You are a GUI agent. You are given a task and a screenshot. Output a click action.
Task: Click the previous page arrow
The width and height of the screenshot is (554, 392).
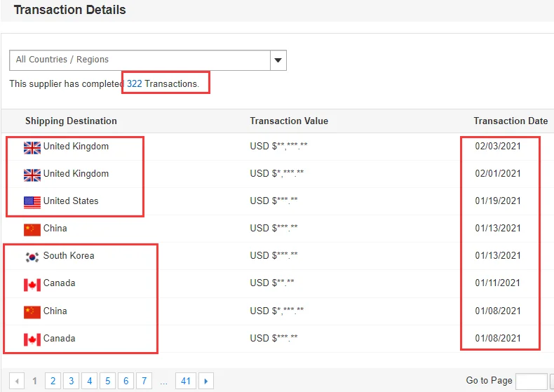[18, 381]
